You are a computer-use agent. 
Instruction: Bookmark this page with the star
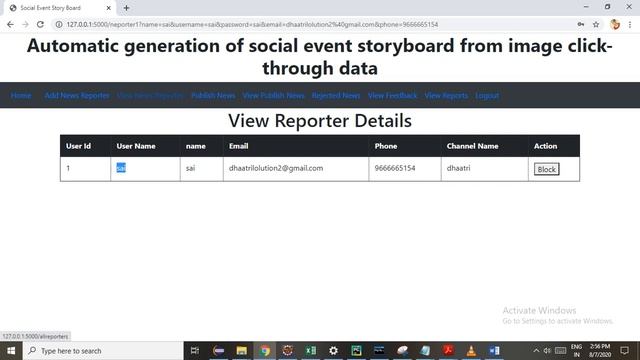tap(596, 24)
